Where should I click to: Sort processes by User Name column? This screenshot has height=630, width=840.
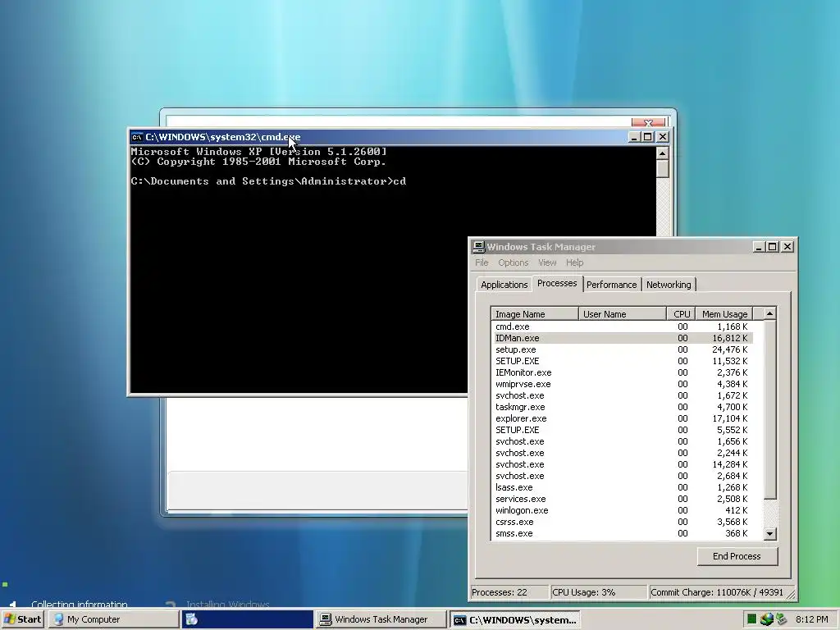pos(622,314)
